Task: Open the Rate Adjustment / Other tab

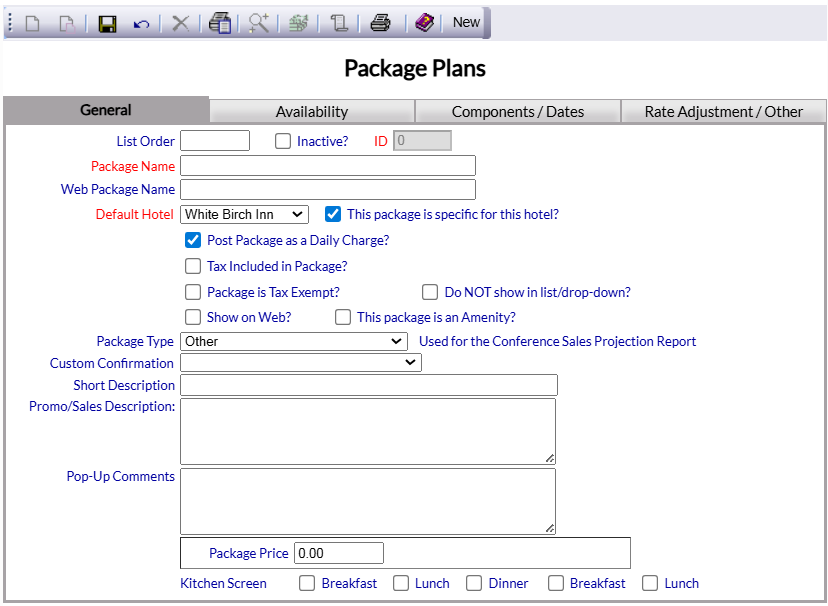Action: point(723,112)
